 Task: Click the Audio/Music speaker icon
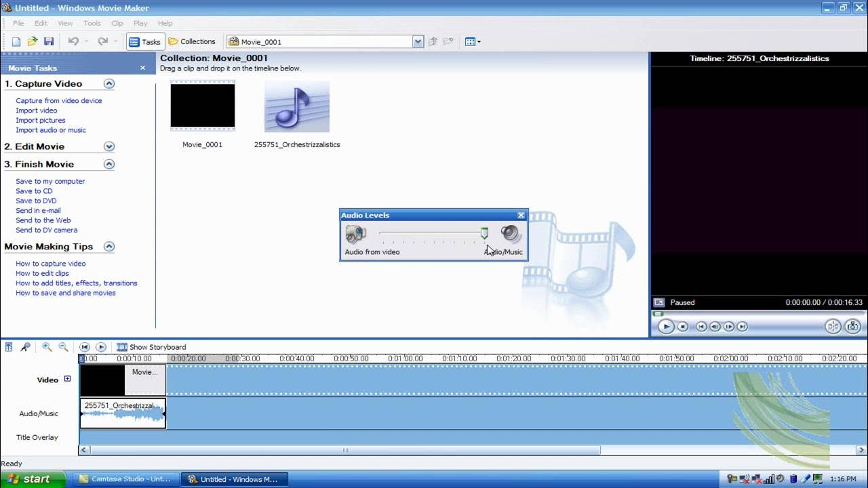click(511, 235)
